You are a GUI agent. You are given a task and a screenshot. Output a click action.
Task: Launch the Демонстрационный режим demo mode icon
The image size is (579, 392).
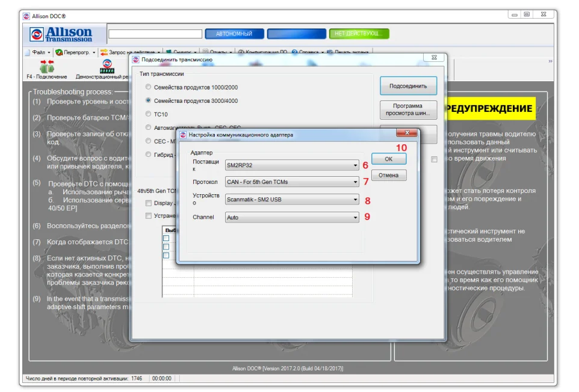point(107,66)
